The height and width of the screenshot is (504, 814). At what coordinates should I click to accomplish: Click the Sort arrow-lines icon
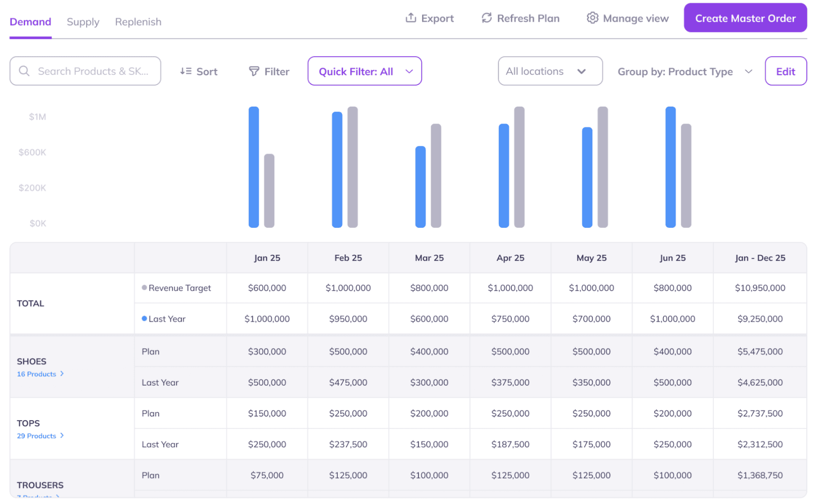(x=186, y=71)
